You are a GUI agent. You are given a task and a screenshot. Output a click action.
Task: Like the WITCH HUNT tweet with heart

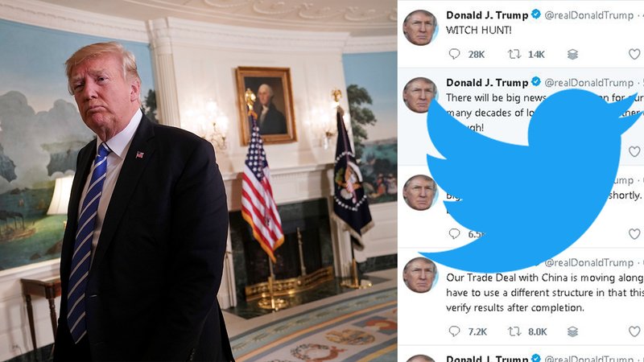[634, 54]
